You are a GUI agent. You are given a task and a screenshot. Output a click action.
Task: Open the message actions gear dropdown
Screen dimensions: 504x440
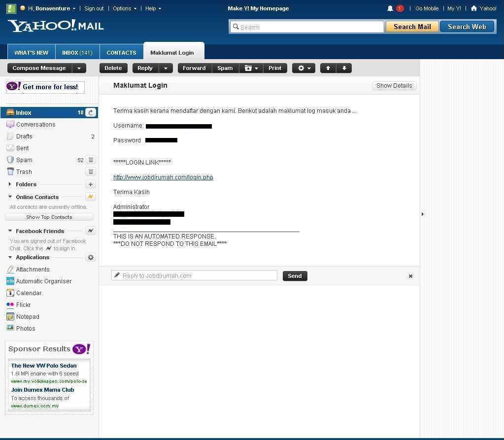tap(304, 68)
